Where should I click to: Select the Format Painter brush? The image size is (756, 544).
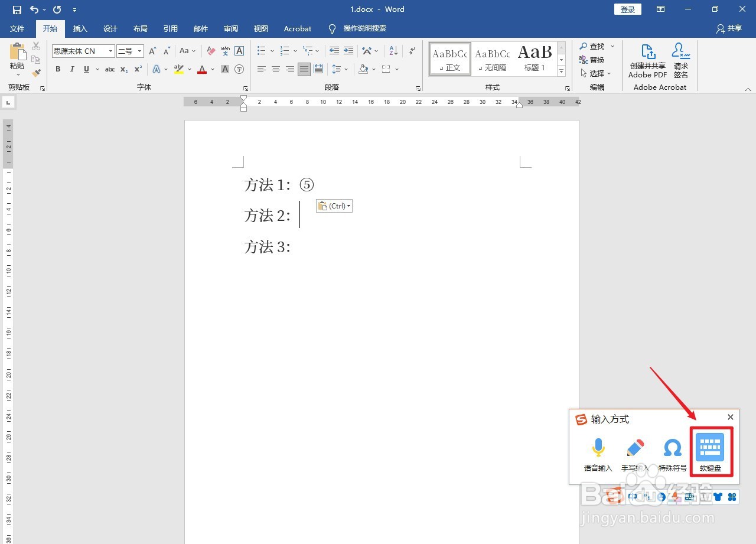click(x=36, y=73)
